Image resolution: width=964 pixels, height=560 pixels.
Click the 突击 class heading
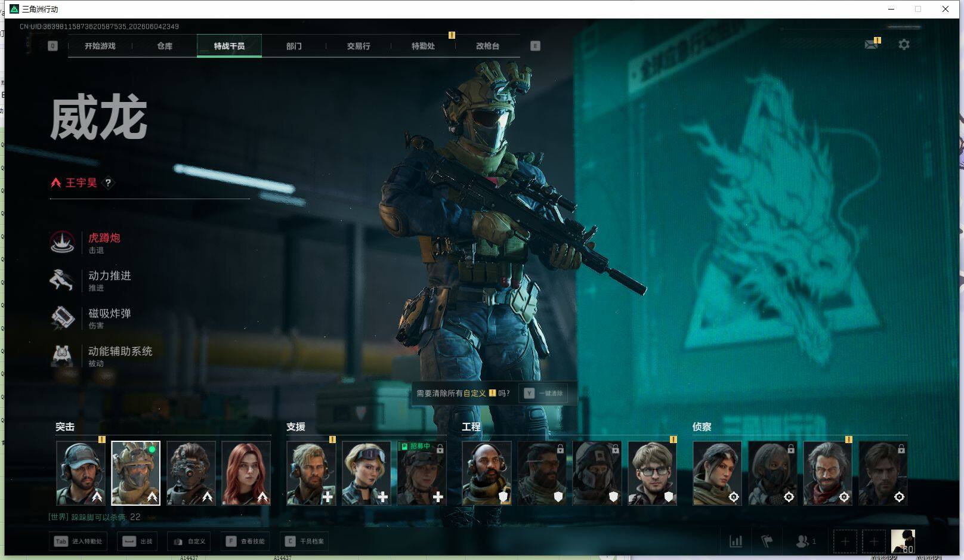(65, 427)
